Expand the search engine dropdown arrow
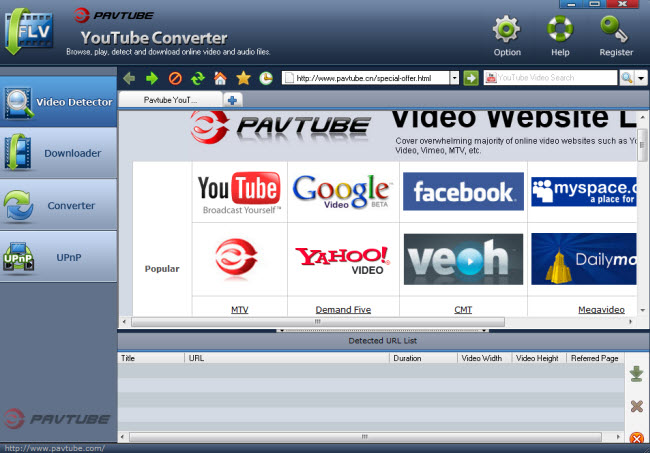The width and height of the screenshot is (650, 453). [641, 78]
